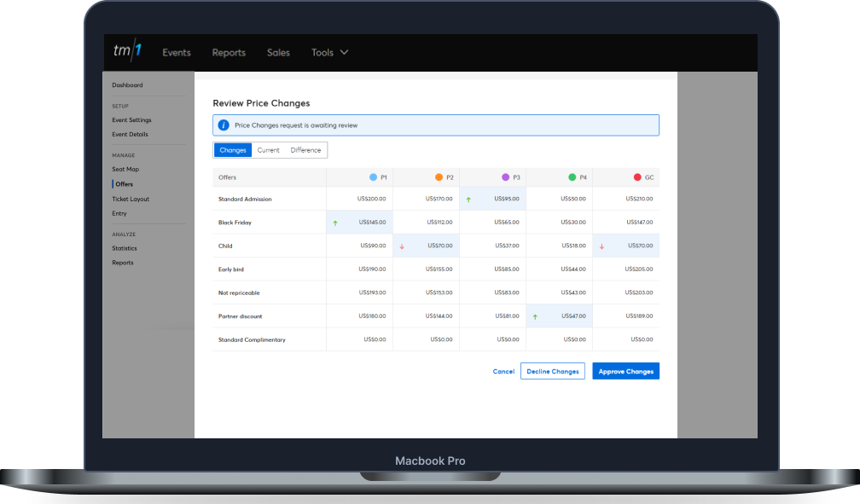The width and height of the screenshot is (860, 504).
Task: Switch to the Difference view toggle
Action: point(305,150)
